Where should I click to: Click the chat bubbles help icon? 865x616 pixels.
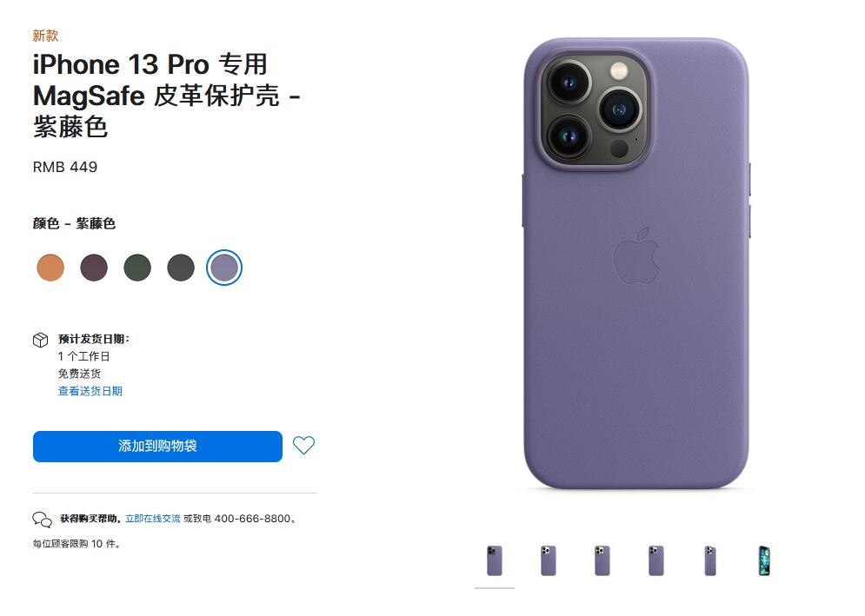click(42, 520)
